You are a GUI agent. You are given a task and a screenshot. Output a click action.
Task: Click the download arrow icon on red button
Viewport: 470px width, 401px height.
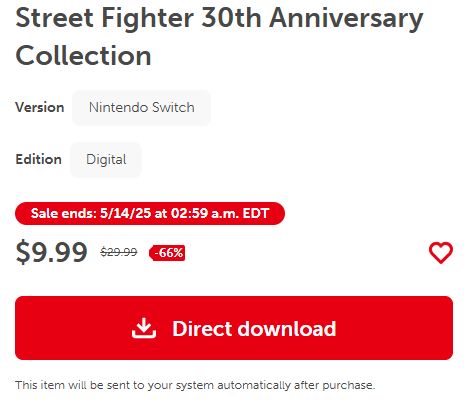coord(144,328)
